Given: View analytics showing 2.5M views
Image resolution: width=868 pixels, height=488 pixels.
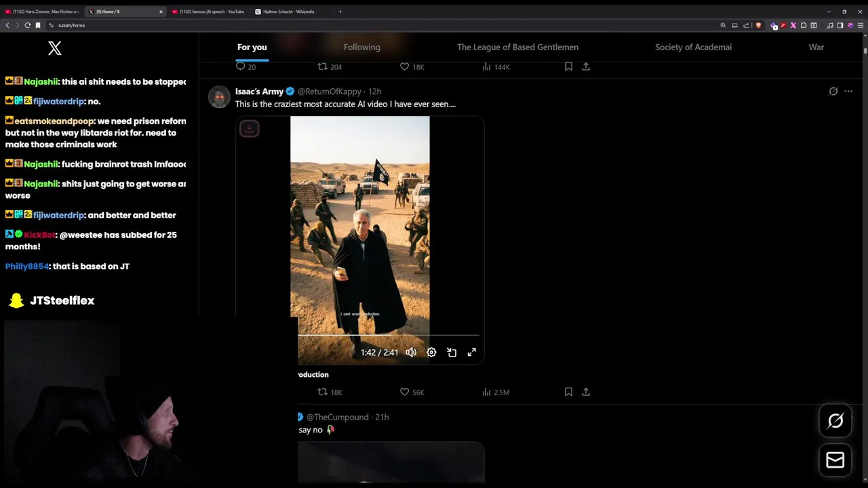Looking at the screenshot, I should point(496,392).
